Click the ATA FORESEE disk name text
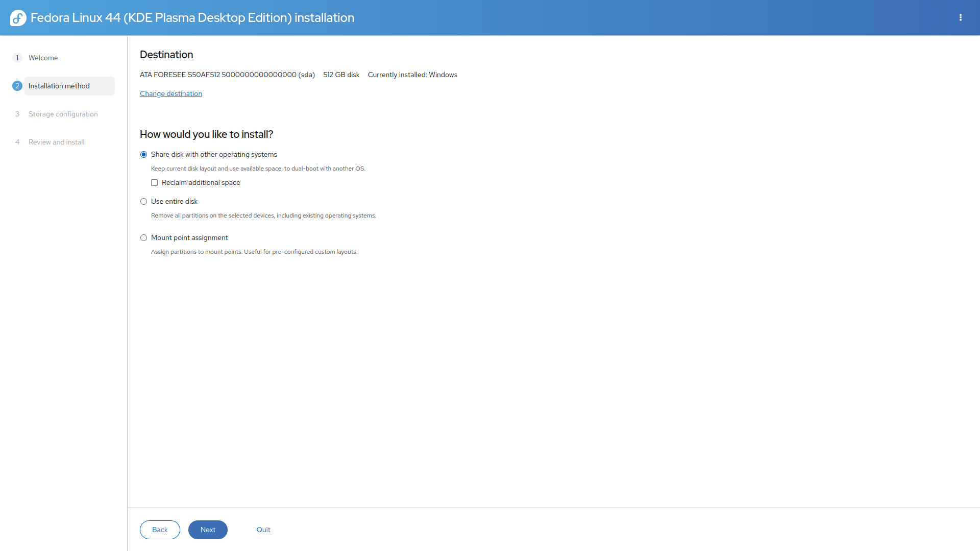The image size is (980, 551). [227, 75]
